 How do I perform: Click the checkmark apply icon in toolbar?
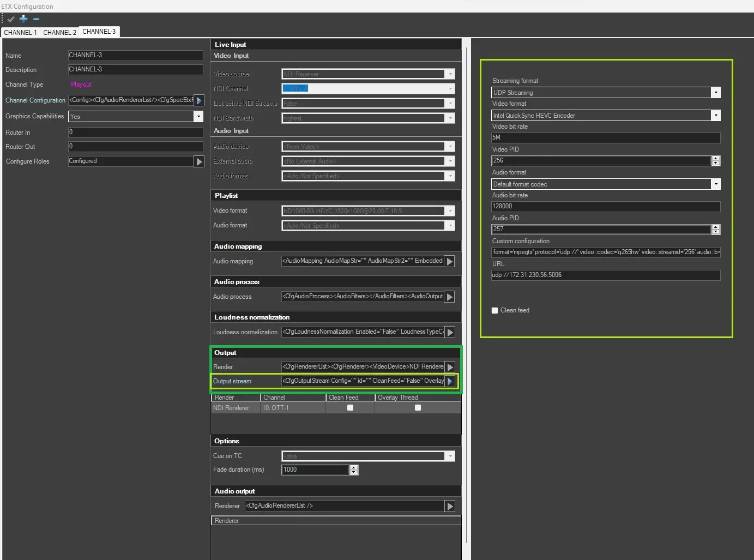pos(11,19)
